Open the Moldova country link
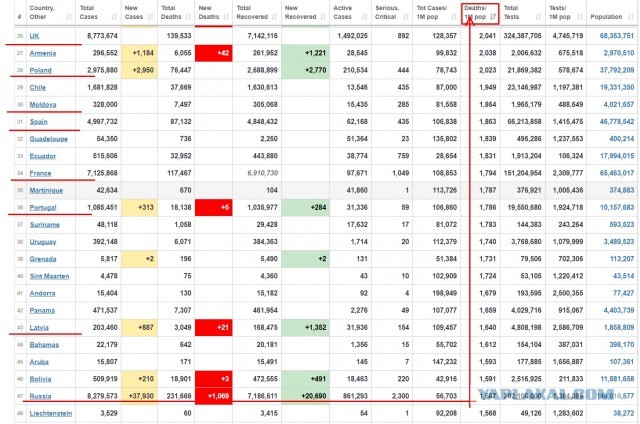Viewport: 640px width, 424px height. click(x=43, y=104)
